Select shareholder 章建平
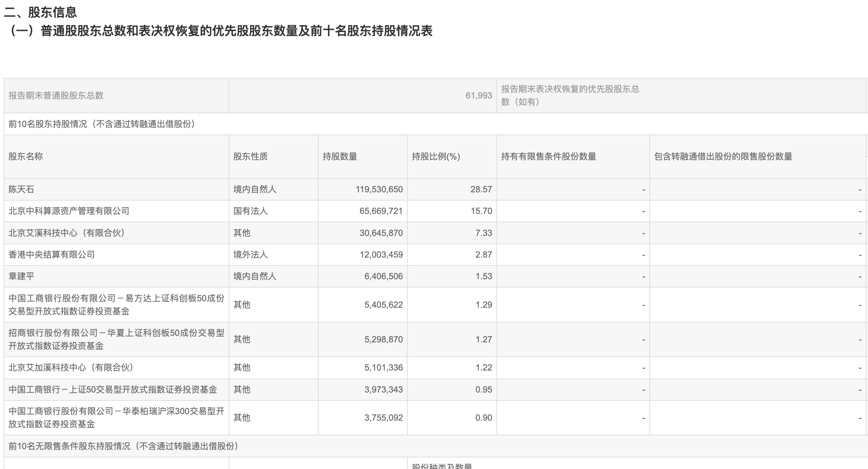The width and height of the screenshot is (868, 469). (x=22, y=276)
